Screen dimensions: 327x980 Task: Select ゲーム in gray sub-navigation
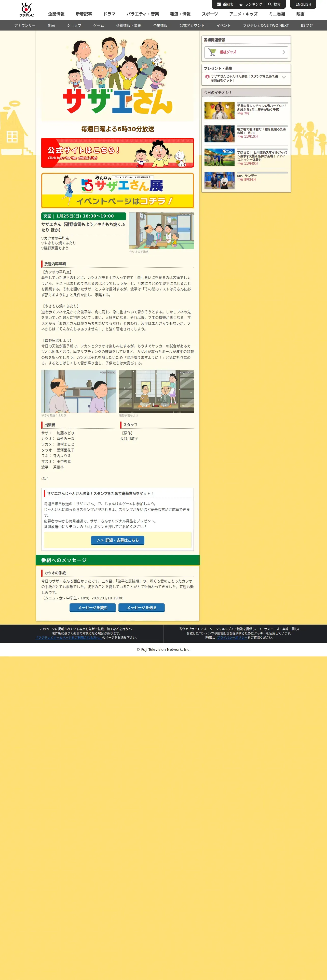point(99,25)
